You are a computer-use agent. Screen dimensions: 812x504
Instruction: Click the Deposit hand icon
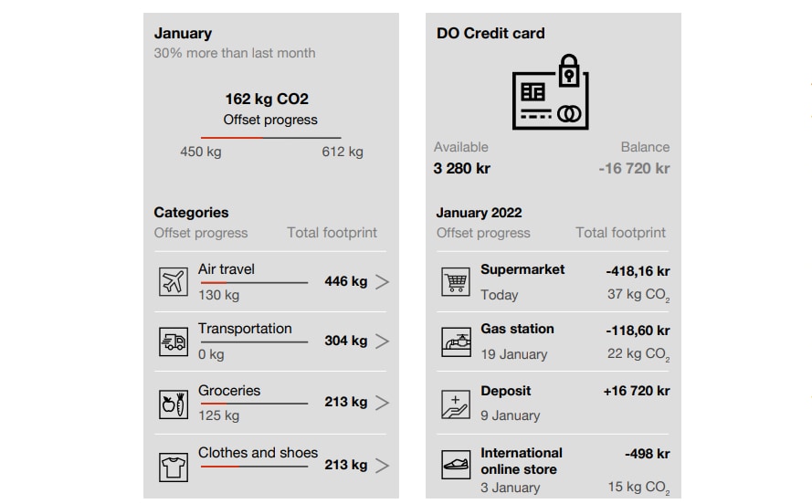[x=455, y=403]
